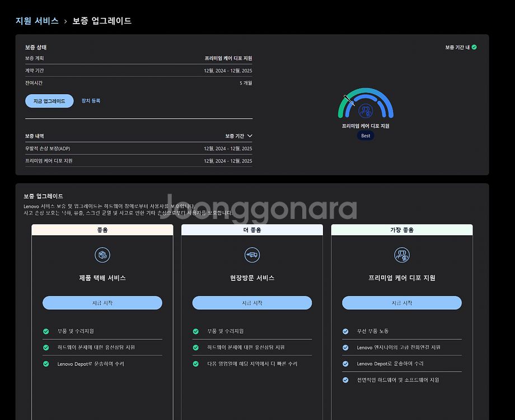
Task: Start the 현장방문 서비스 plan with 지금 시작
Action: point(252,302)
